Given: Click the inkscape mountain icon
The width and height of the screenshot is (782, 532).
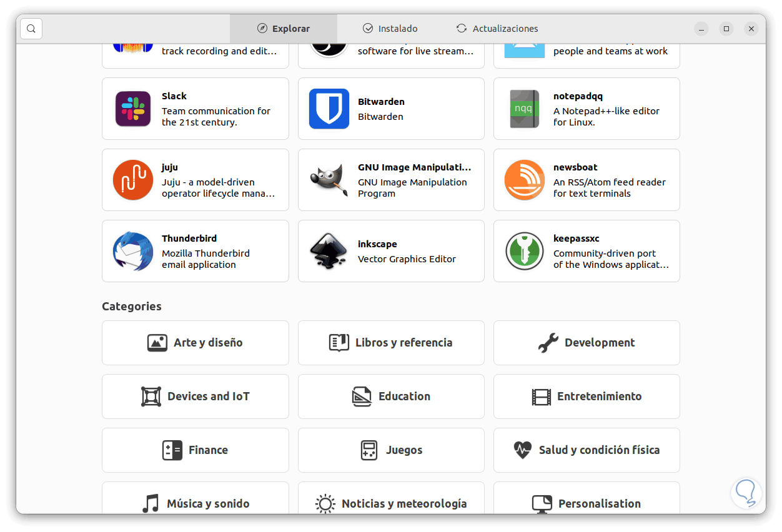Looking at the screenshot, I should [329, 251].
